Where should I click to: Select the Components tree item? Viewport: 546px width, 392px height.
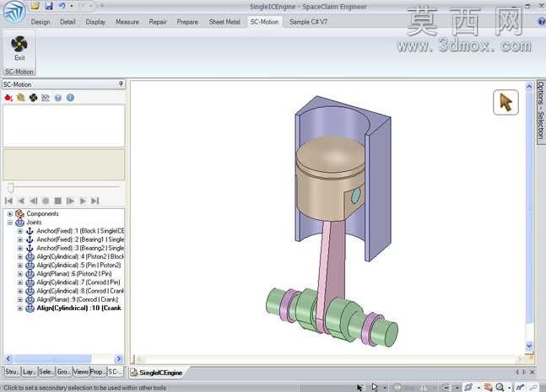pyautogui.click(x=42, y=213)
